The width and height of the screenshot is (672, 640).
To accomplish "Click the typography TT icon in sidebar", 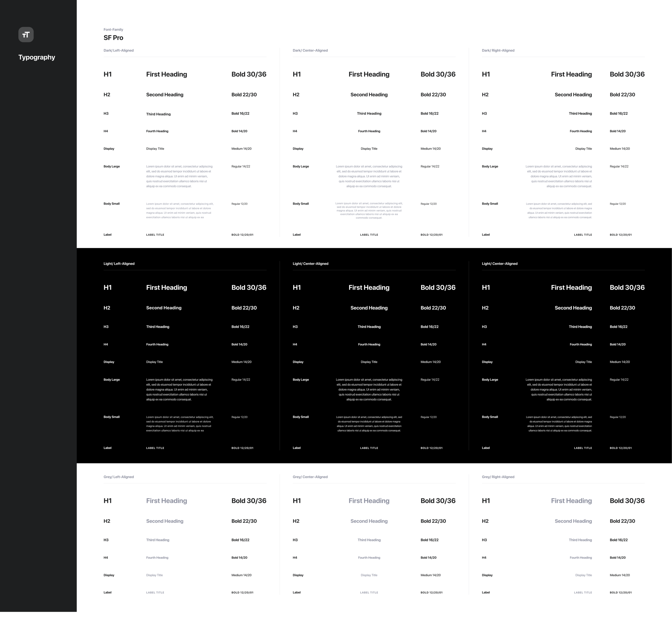I will point(26,34).
